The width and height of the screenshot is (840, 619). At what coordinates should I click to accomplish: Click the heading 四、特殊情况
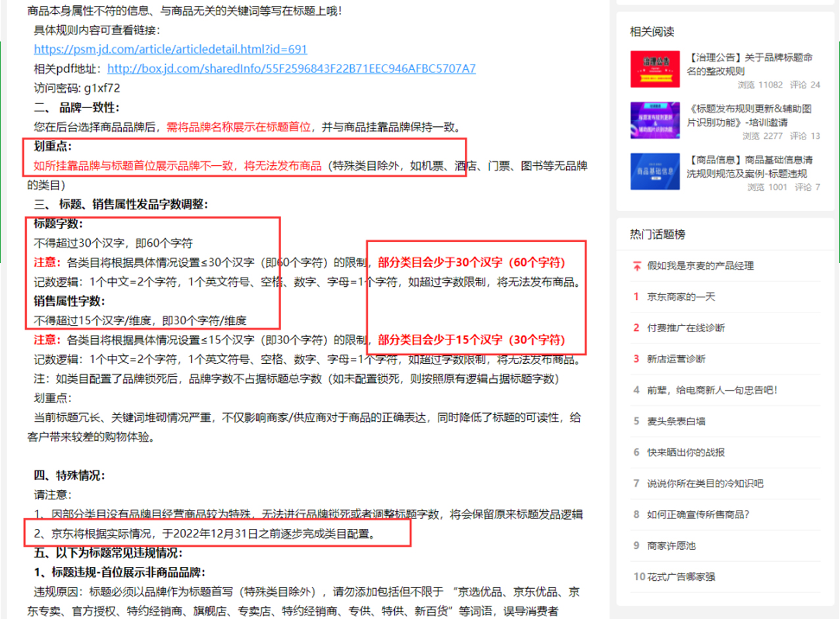tap(69, 475)
